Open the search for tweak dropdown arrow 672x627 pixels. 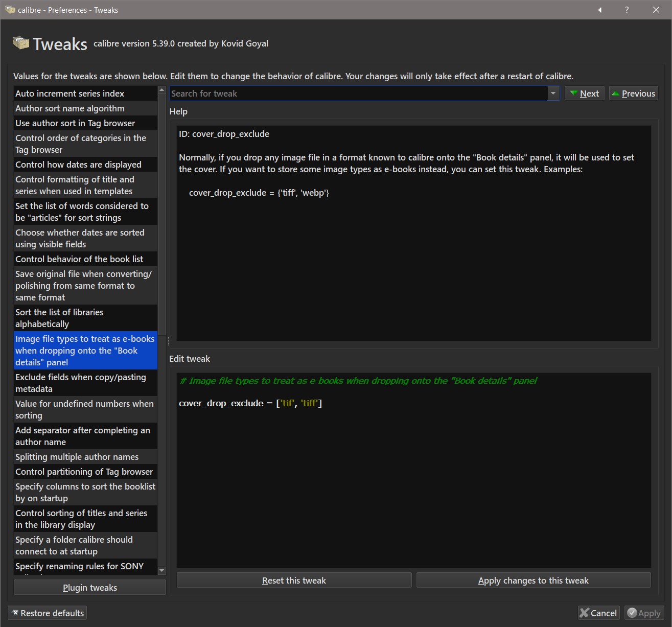tap(553, 94)
